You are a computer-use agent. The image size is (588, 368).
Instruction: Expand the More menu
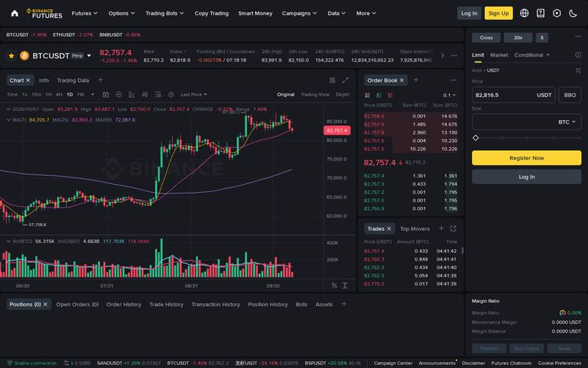click(366, 13)
